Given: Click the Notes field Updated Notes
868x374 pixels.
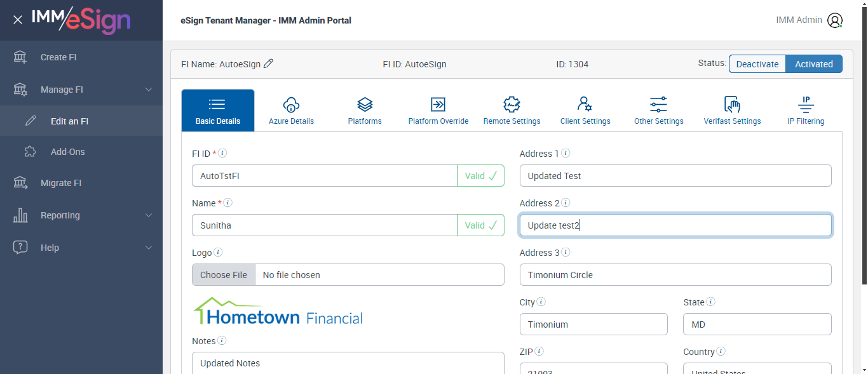Looking at the screenshot, I should pyautogui.click(x=348, y=363).
